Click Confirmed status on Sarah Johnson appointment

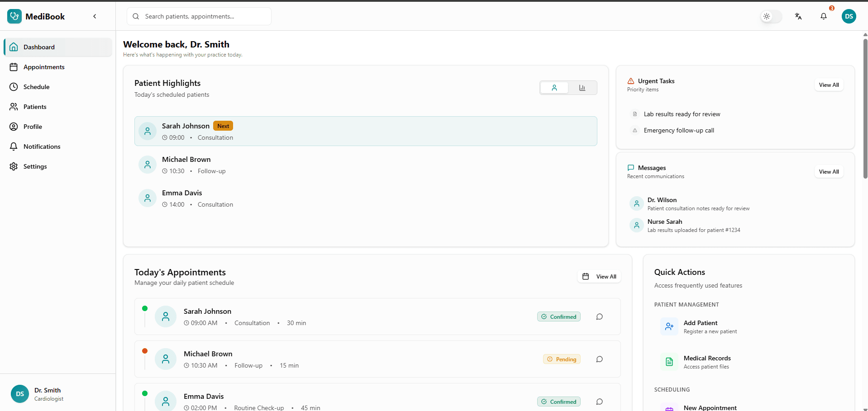[x=559, y=317]
